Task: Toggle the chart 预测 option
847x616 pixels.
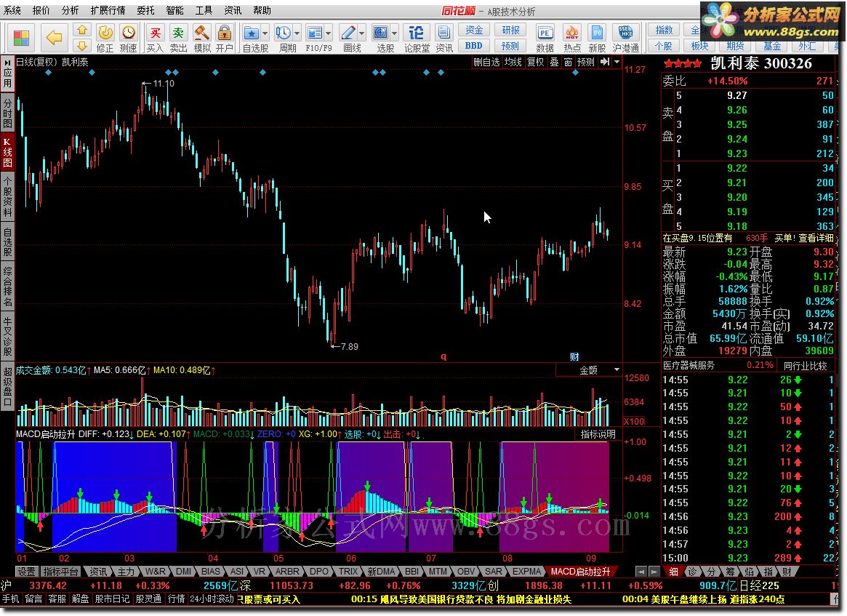Action: pyautogui.click(x=585, y=62)
